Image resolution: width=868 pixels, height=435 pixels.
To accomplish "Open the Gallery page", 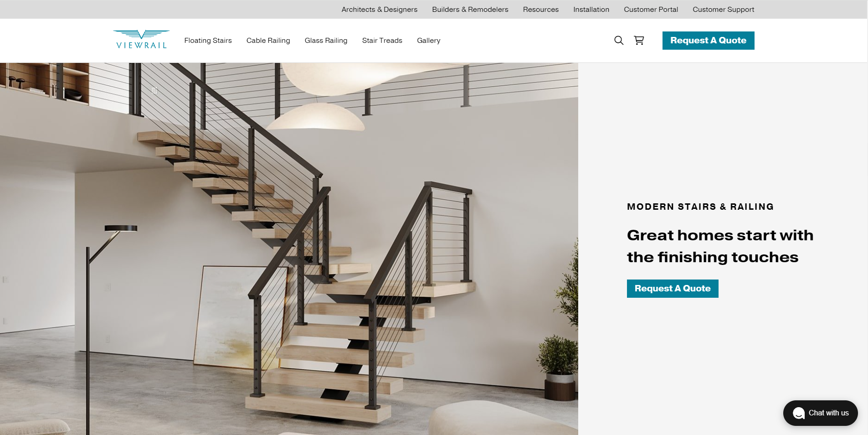I will pos(428,41).
